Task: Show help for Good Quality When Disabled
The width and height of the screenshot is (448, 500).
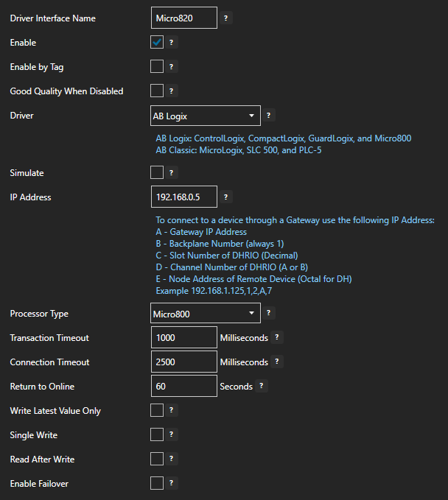Action: [172, 91]
